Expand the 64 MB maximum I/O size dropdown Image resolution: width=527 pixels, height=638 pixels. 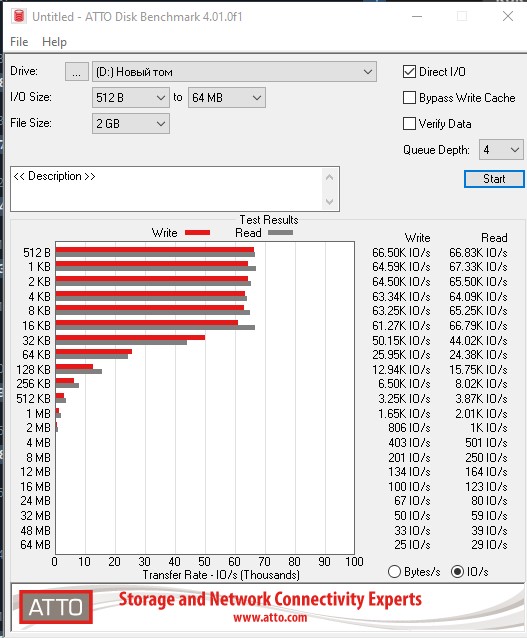tap(227, 98)
